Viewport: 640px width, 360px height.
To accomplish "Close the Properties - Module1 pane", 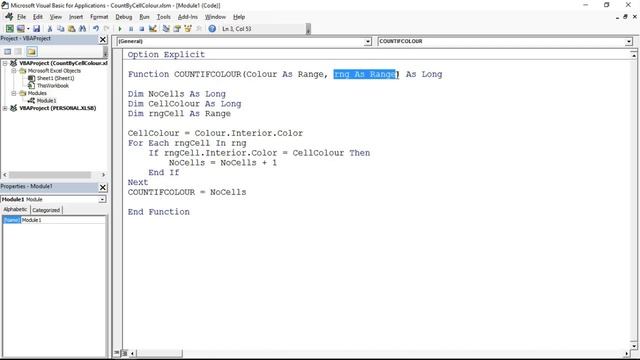I will [x=103, y=187].
